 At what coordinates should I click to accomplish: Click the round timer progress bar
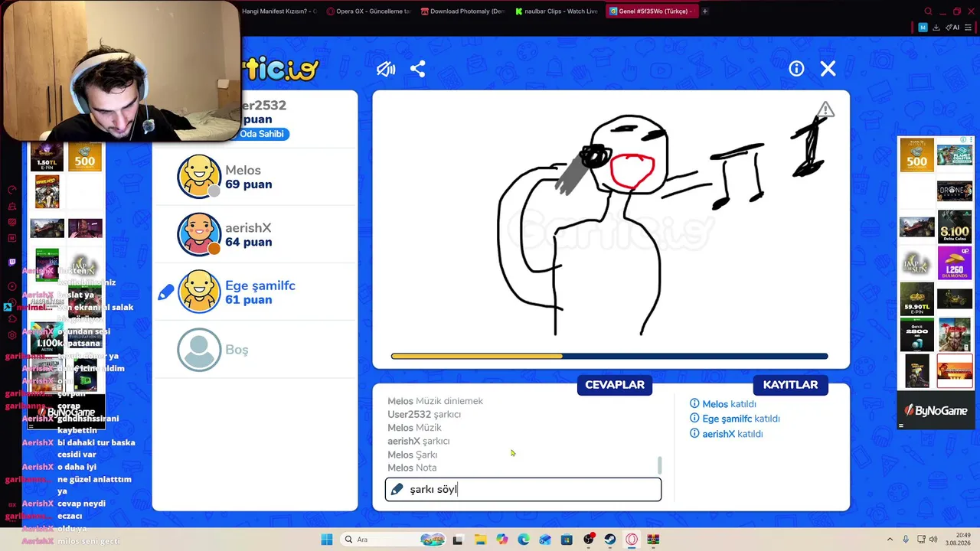tap(609, 356)
